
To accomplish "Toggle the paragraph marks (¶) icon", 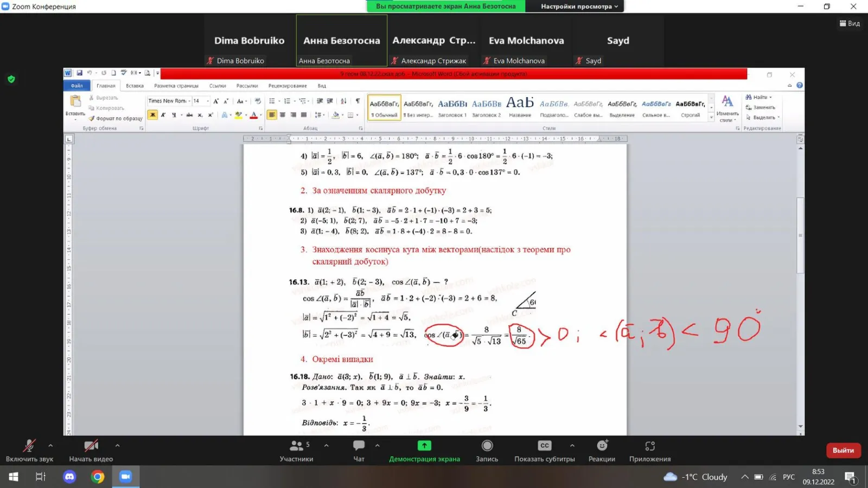I will point(358,101).
